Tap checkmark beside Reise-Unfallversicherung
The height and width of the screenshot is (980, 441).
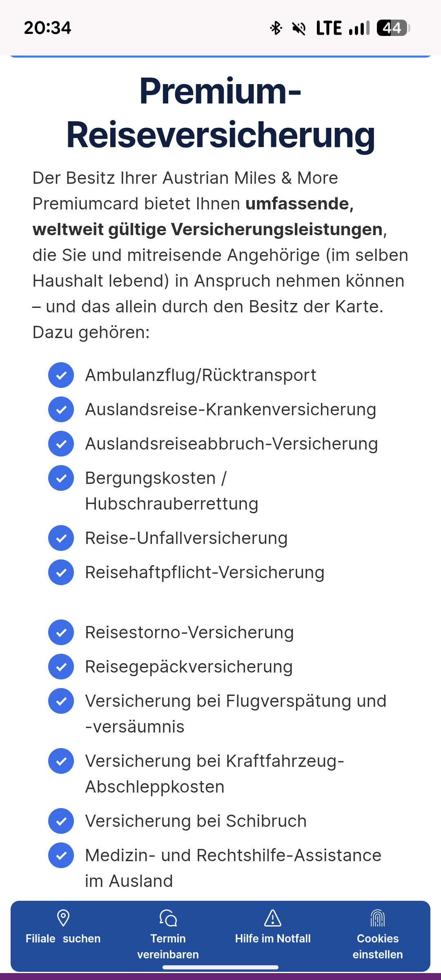(x=61, y=538)
